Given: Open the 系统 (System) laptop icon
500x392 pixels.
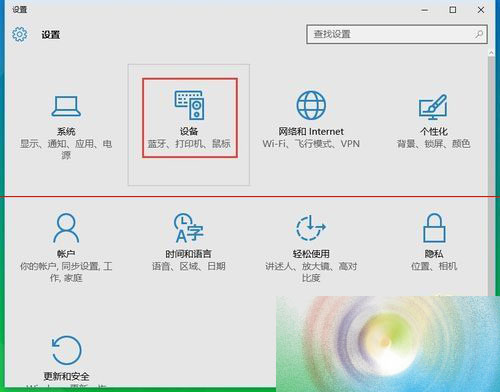Looking at the screenshot, I should click(x=66, y=106).
